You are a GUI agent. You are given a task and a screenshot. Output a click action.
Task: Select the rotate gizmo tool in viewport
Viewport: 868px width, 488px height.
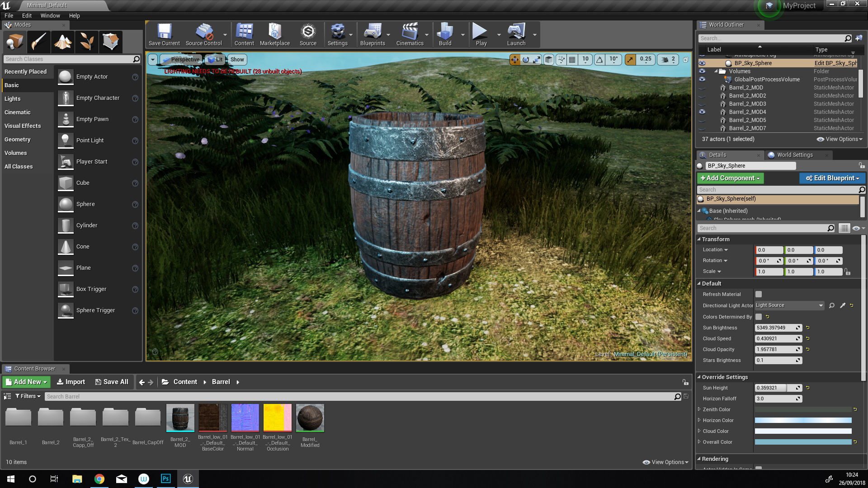(x=526, y=60)
